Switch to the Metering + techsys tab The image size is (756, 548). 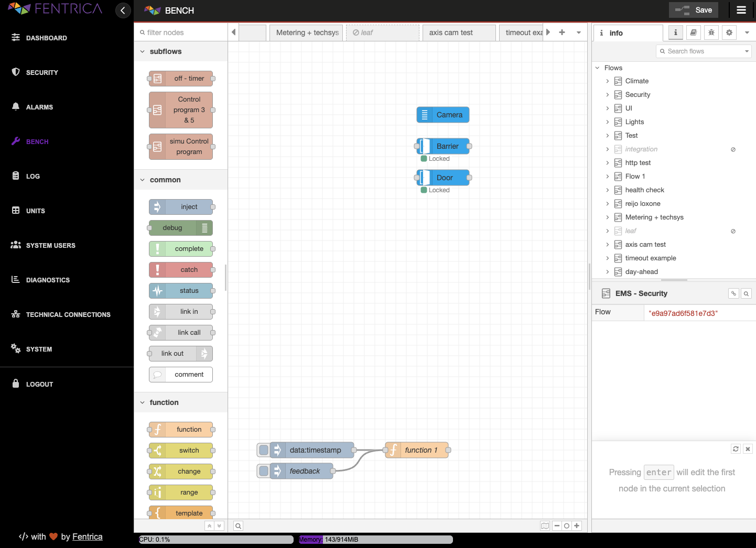pos(306,32)
